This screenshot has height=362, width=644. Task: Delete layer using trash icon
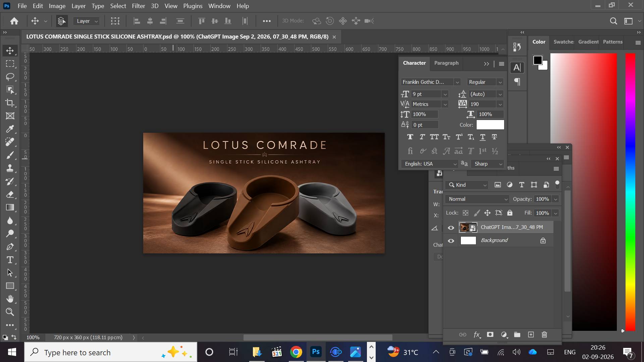tap(544, 335)
